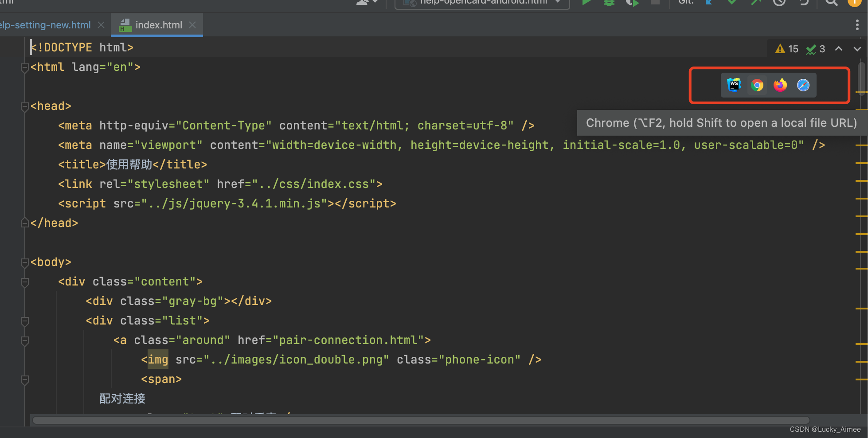Push commits with the green arrow icon
Image resolution: width=868 pixels, height=438 pixels.
point(756,3)
